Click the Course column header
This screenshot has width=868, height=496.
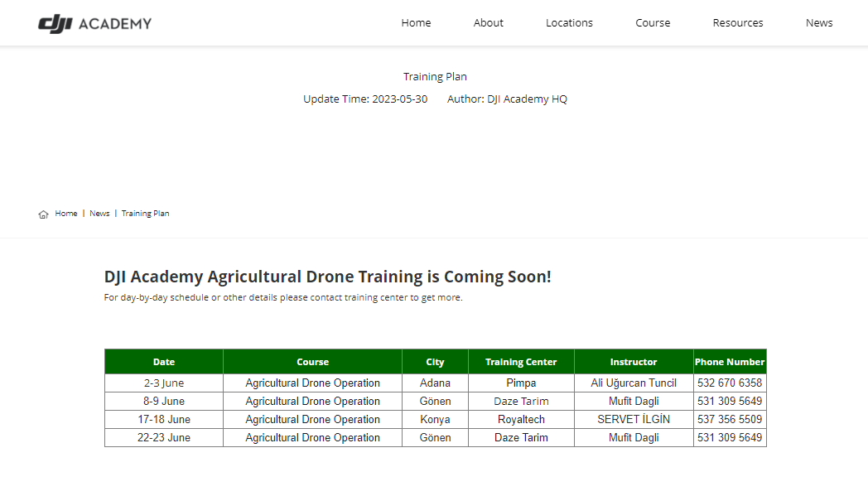[313, 362]
